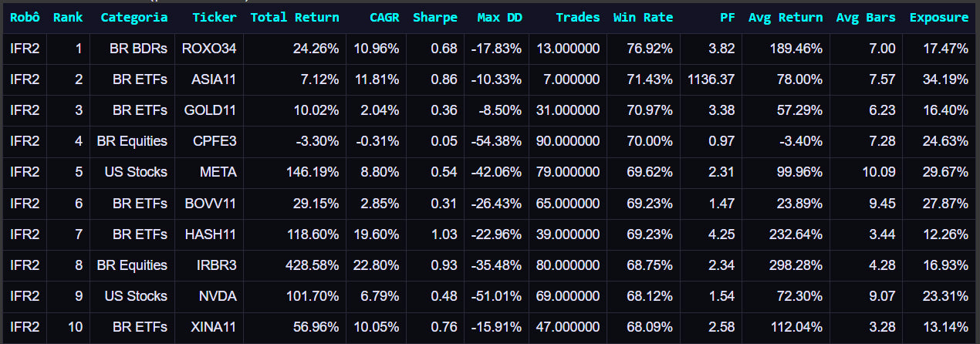Sort by the Avg Bars header
This screenshot has height=344, width=980.
pyautogui.click(x=866, y=18)
